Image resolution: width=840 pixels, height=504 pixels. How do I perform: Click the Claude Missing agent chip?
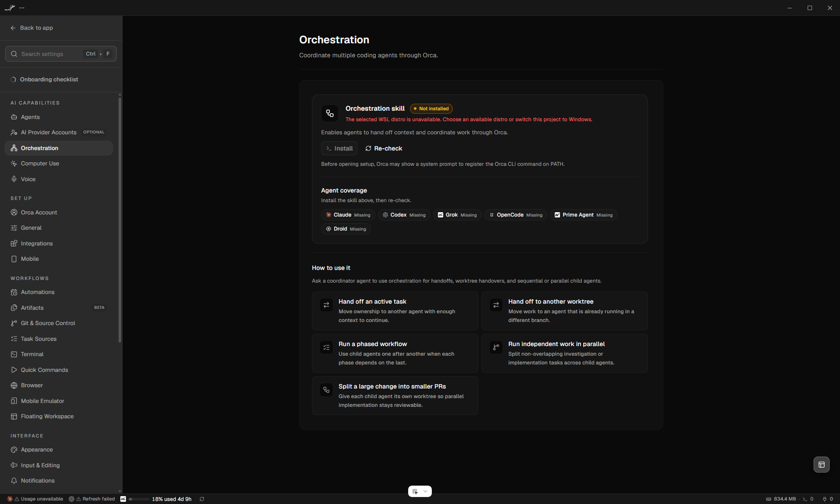click(348, 215)
